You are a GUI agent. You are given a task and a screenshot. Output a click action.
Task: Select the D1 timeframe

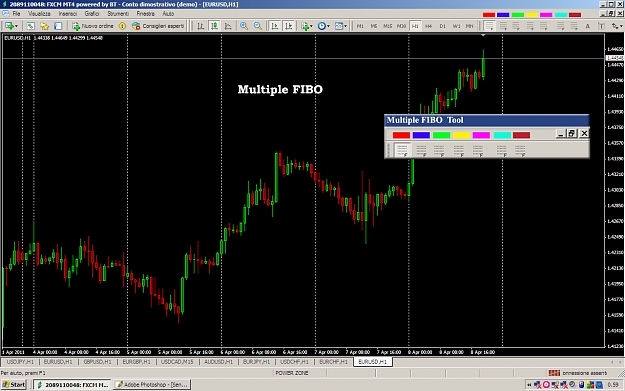[442, 26]
